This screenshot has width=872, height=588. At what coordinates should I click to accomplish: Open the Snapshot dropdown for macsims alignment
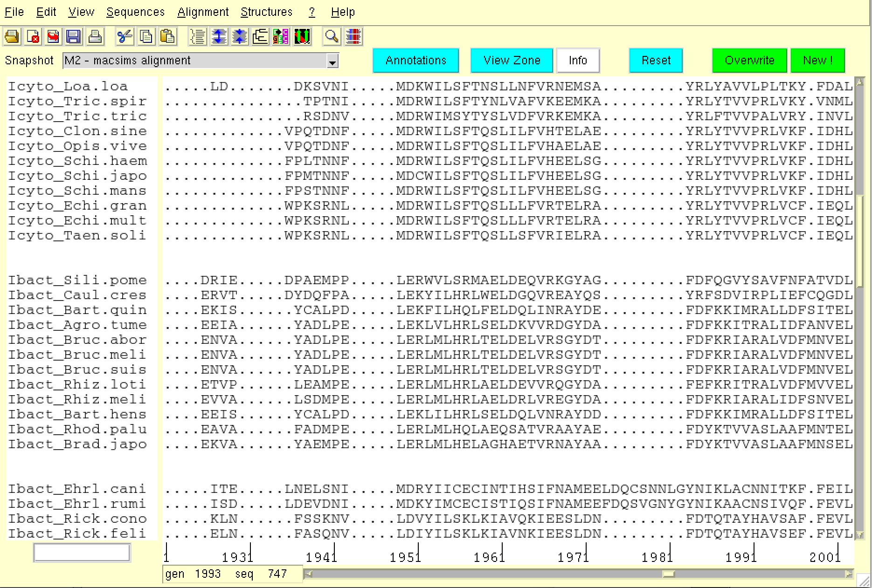click(332, 61)
